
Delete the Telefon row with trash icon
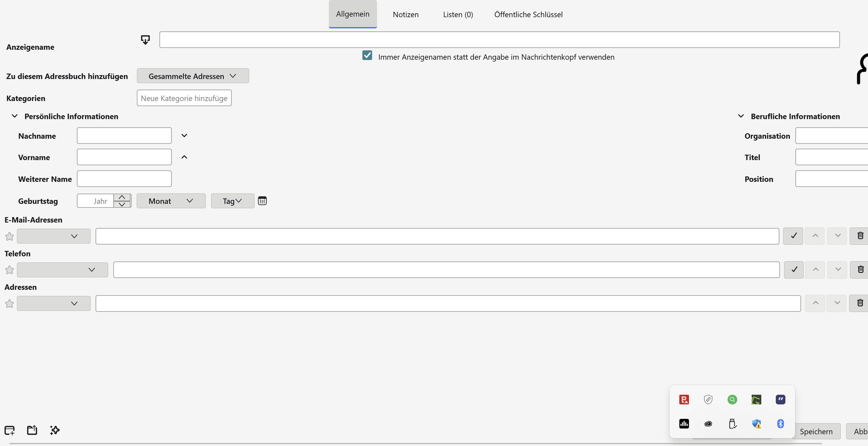tap(860, 270)
